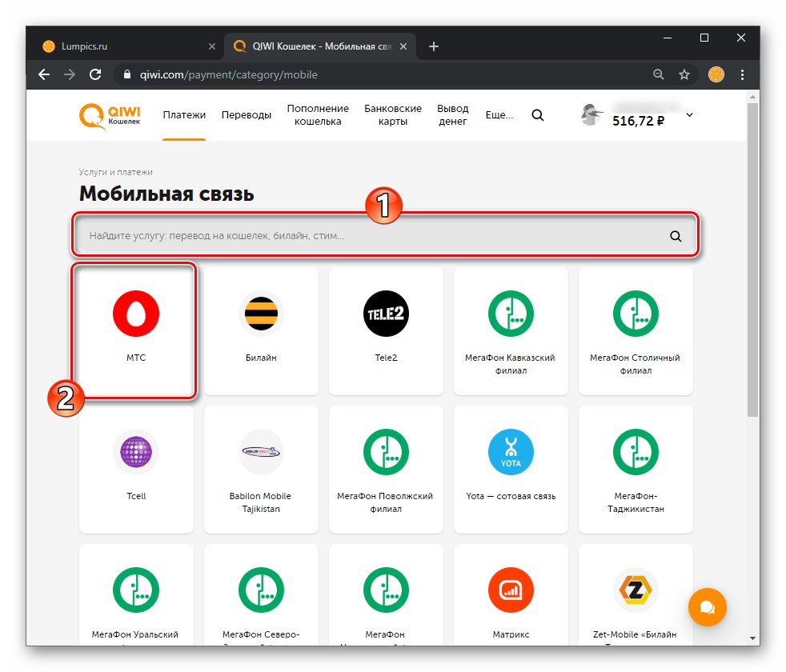Open the Tele2 operator icon

pyautogui.click(x=386, y=313)
